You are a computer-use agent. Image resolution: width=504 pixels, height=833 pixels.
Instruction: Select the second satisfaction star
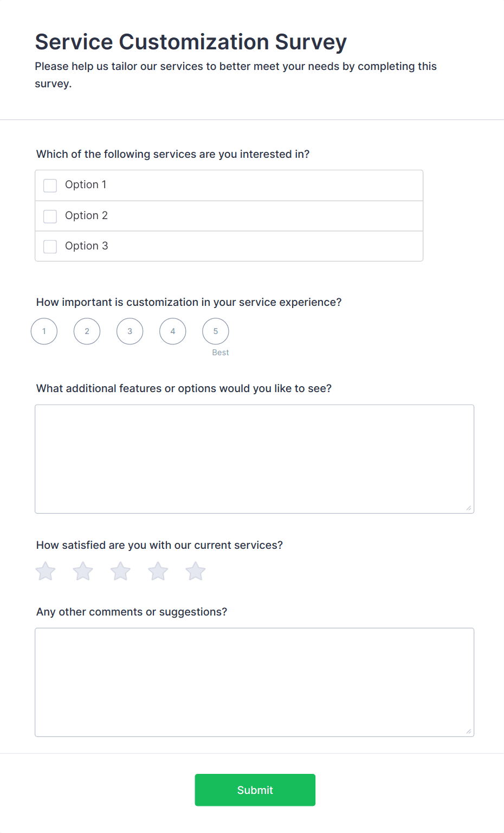click(82, 571)
